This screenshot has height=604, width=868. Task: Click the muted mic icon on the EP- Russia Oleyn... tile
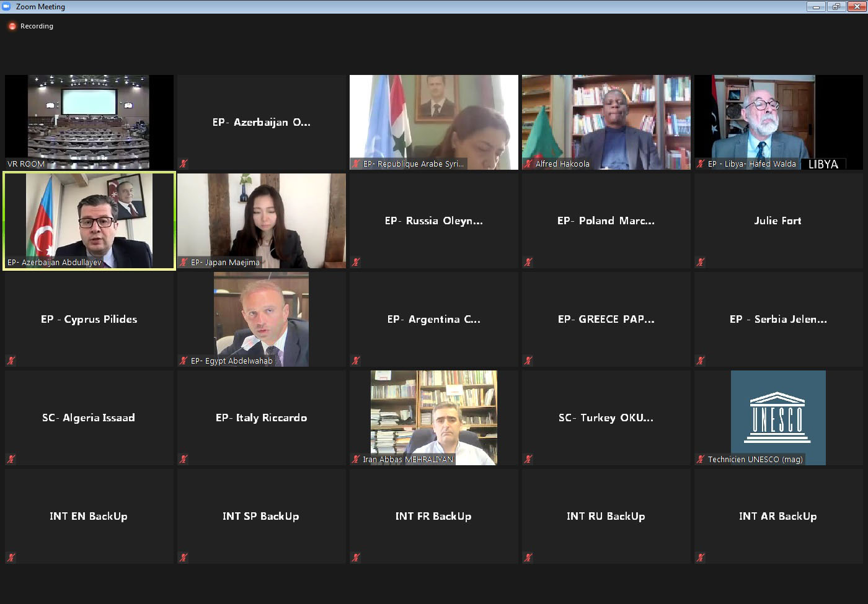point(356,262)
